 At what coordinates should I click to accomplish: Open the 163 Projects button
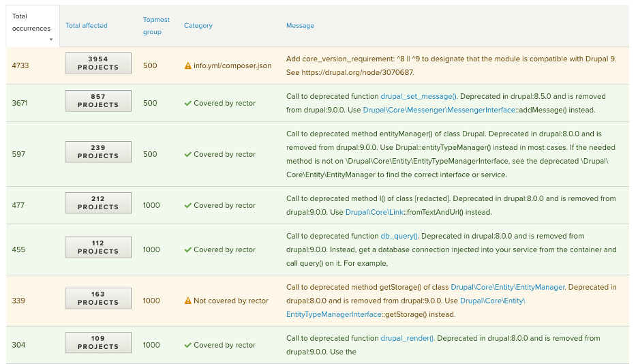pyautogui.click(x=98, y=299)
